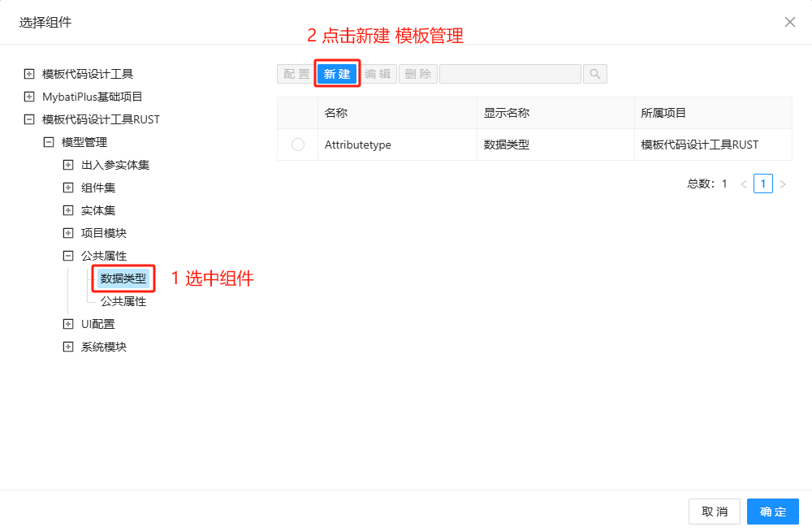
Task: Select the 公共属性 child tree item
Action: coord(123,301)
